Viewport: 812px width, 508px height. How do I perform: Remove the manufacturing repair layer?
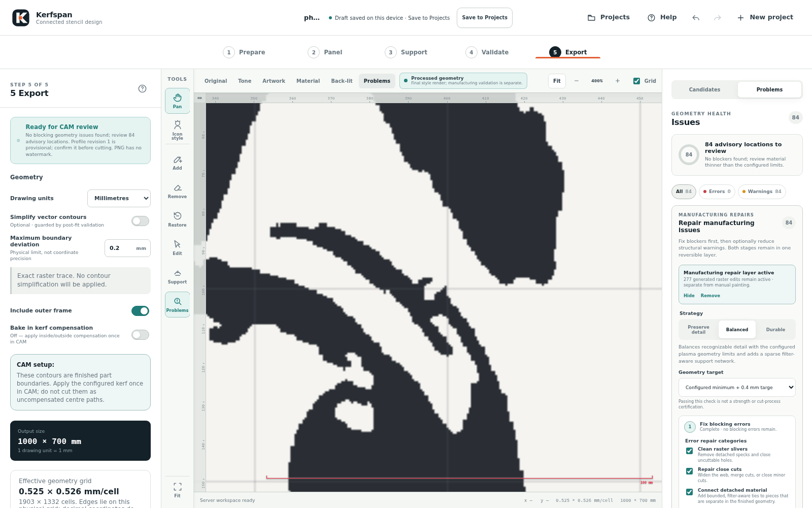pos(710,296)
